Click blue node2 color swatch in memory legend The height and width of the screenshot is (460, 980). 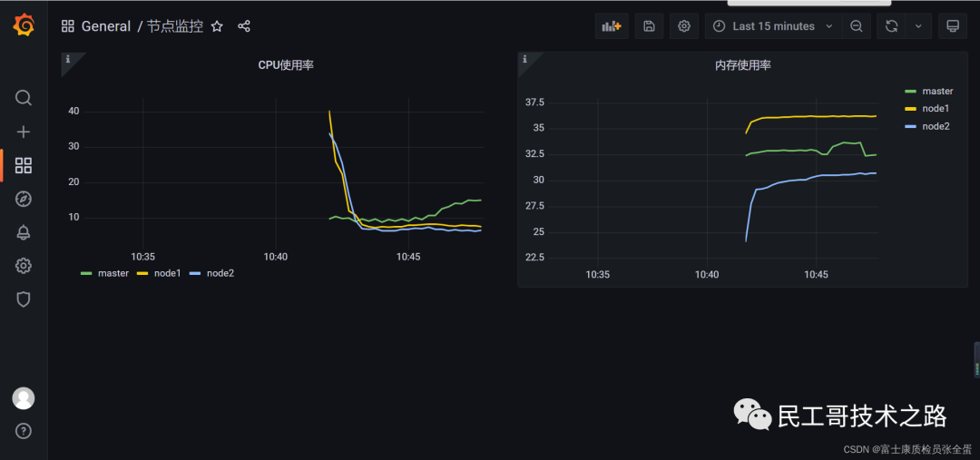click(x=911, y=126)
